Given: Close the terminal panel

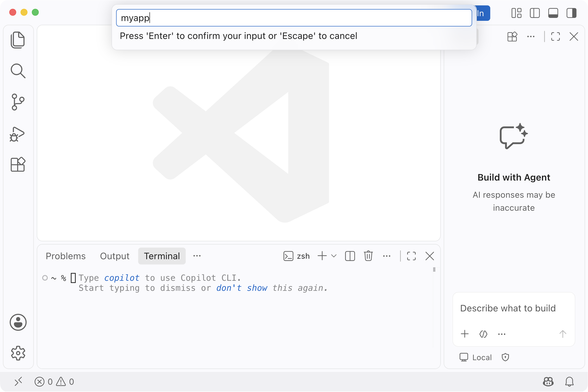Looking at the screenshot, I should [x=430, y=256].
